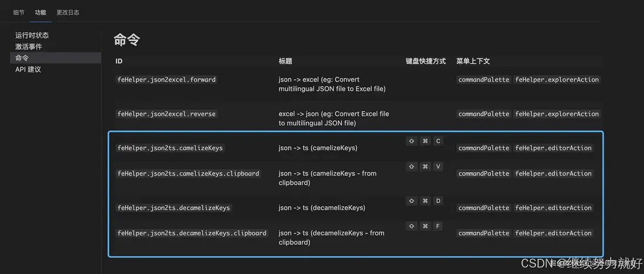644x274 pixels.
Task: Click the feHelper.json2ts.camelizeKeys.clipboard command ID
Action: pos(188,173)
